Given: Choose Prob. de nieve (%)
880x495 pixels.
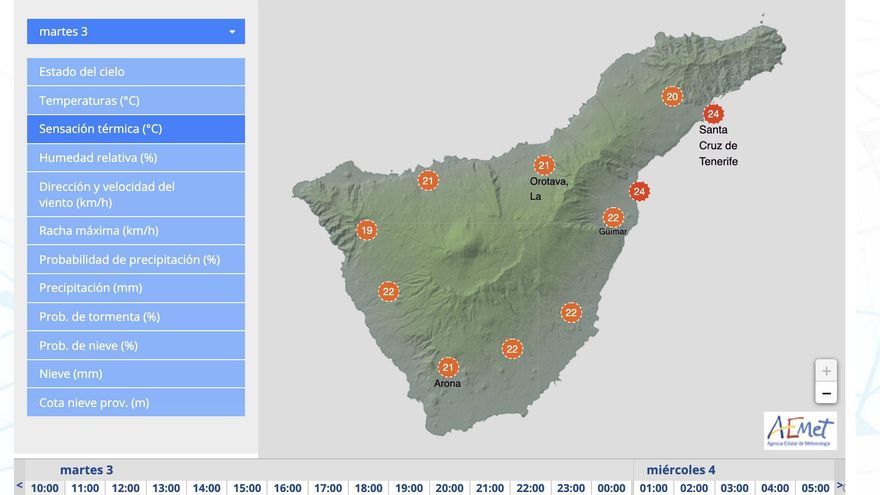Looking at the screenshot, I should coord(136,345).
